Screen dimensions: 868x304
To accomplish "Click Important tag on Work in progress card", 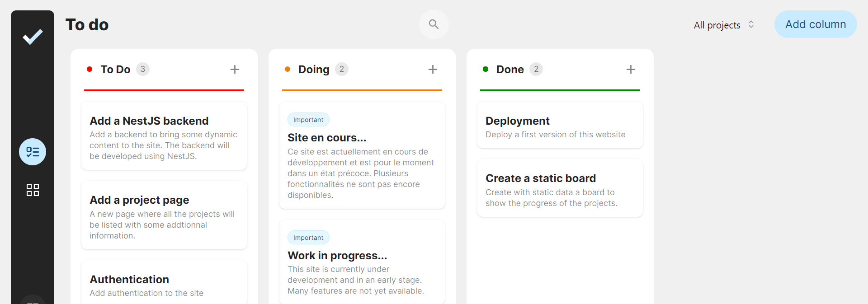I will coord(308,238).
